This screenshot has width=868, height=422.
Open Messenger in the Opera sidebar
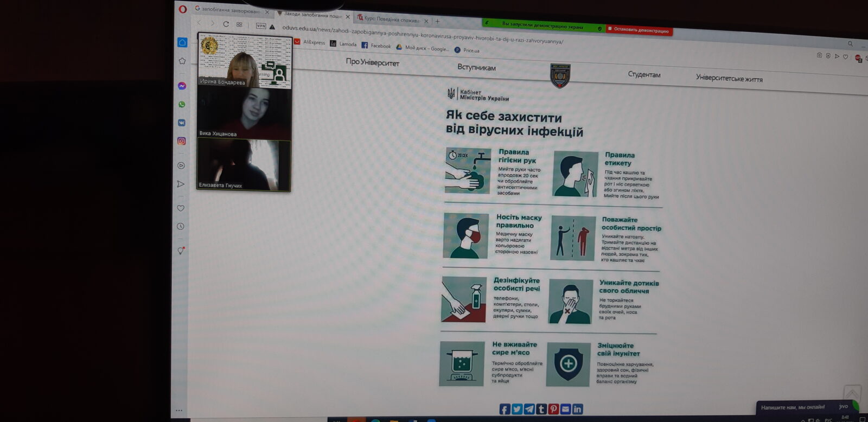coord(182,86)
